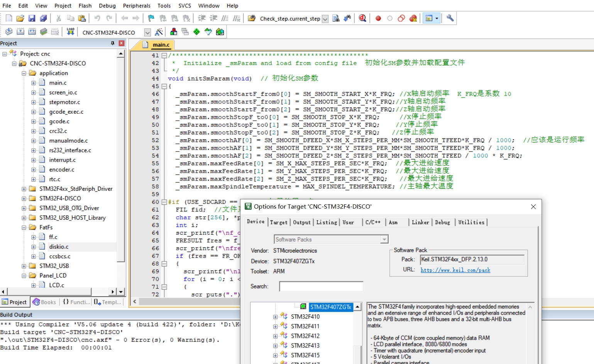This screenshot has width=594, height=364.
Task: Close the Options for Target dialog
Action: coord(533,207)
